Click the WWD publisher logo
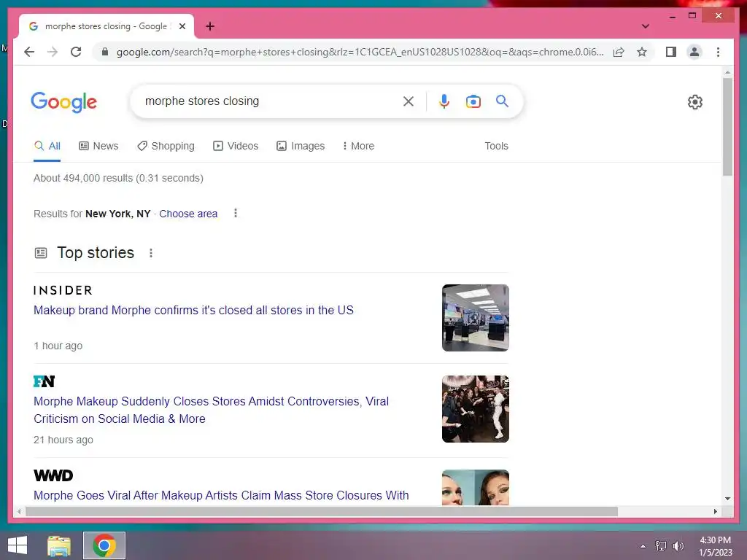 point(53,475)
